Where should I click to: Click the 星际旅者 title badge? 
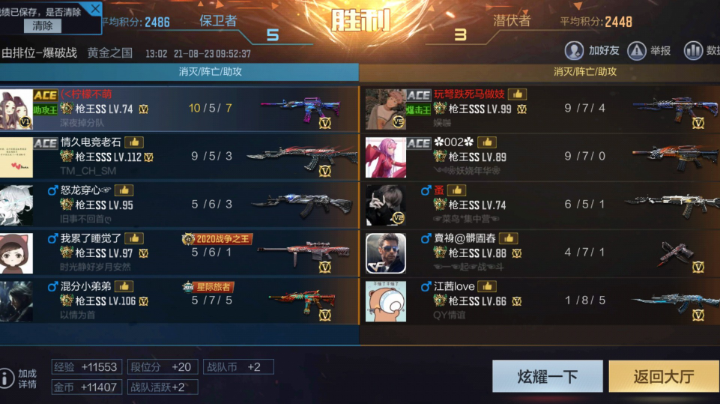click(208, 287)
